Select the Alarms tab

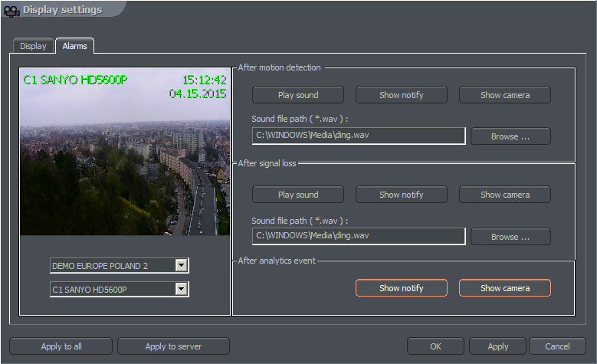pyautogui.click(x=74, y=46)
